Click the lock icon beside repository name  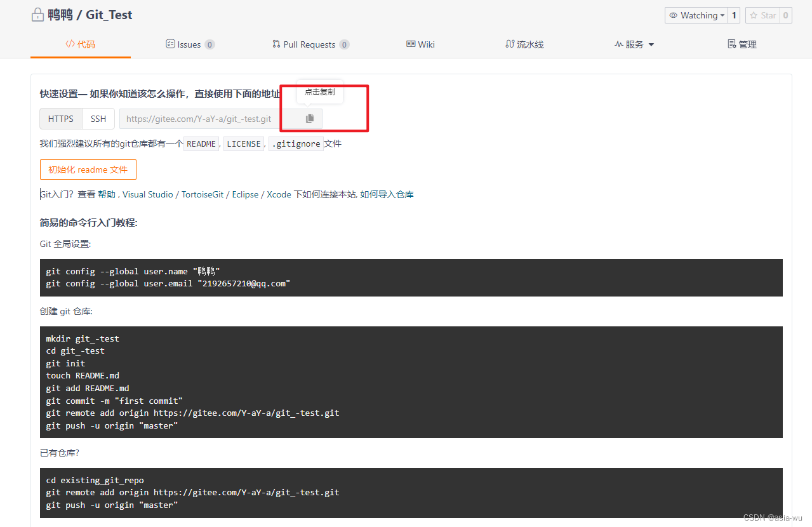point(37,15)
